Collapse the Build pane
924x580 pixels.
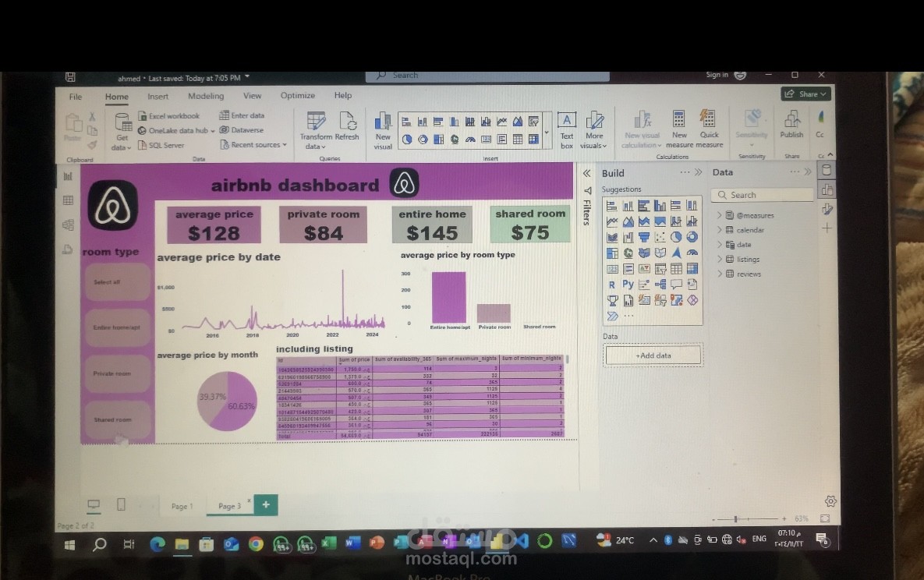(699, 172)
